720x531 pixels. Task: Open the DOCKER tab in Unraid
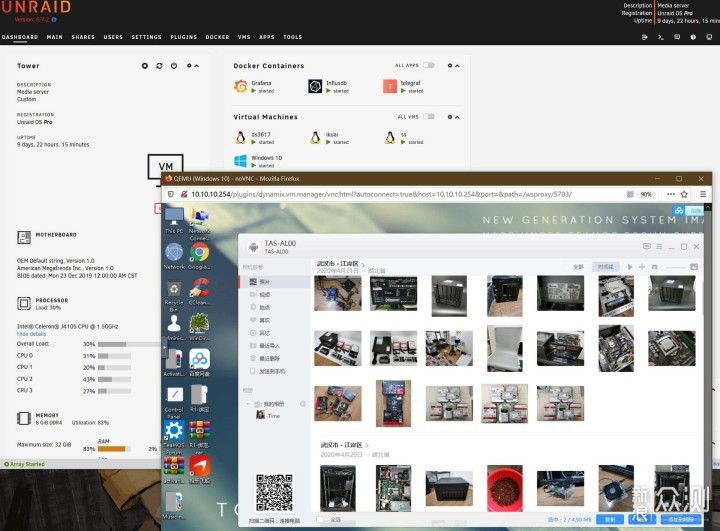coord(217,37)
